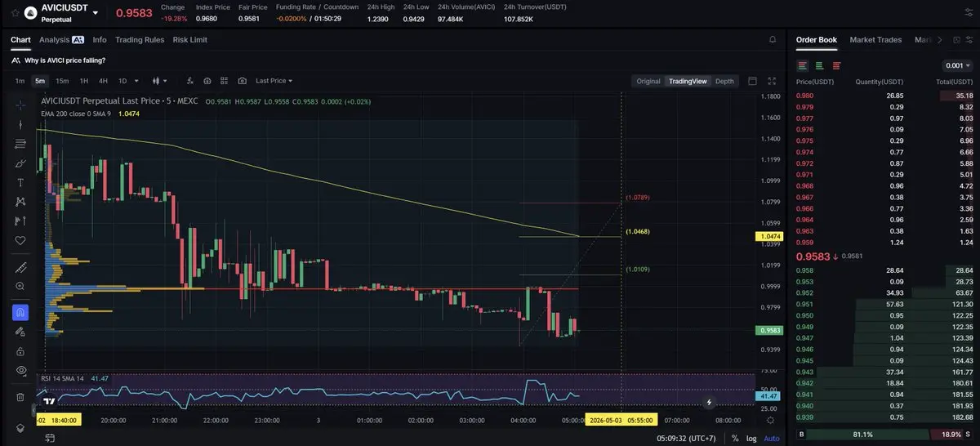This screenshot has width=980, height=446.
Task: Open the candlestick chart style dropdown
Action: [x=158, y=81]
